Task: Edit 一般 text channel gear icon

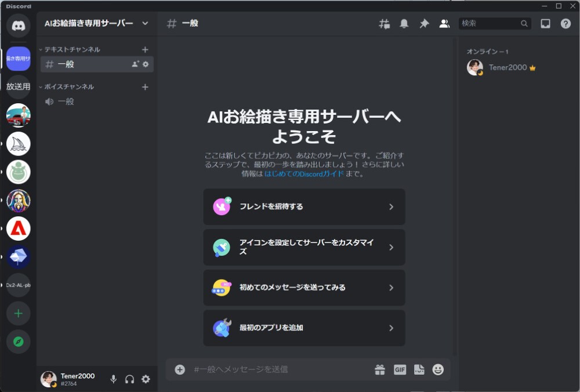Action: pos(146,64)
